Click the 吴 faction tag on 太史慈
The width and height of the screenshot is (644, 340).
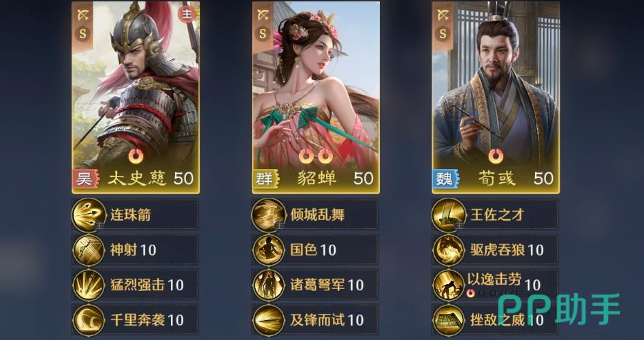click(86, 179)
